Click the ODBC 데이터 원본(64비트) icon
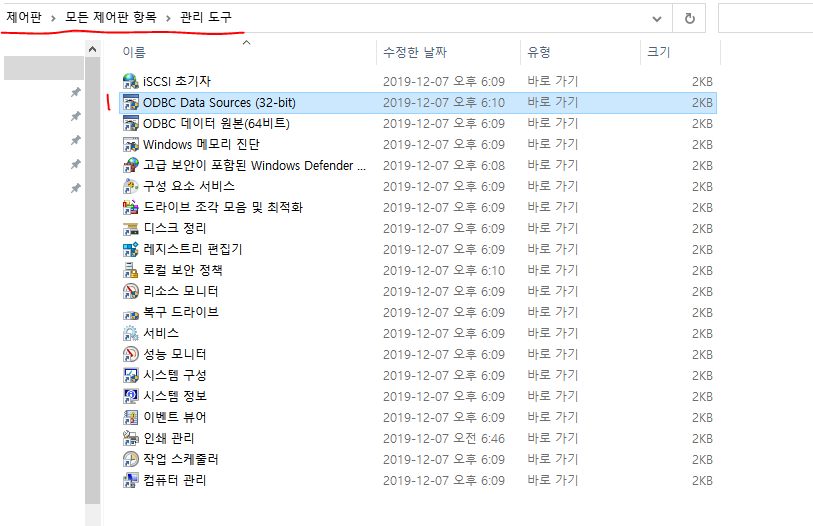 [x=131, y=123]
